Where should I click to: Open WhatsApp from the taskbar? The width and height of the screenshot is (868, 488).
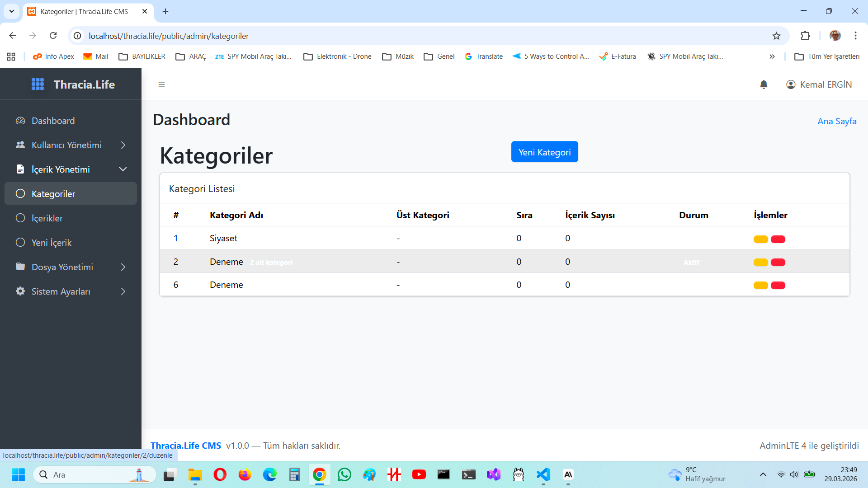[x=344, y=474]
